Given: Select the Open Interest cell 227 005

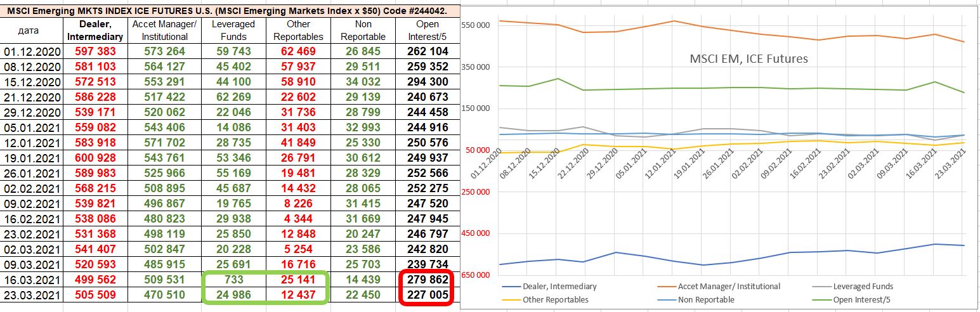Looking at the screenshot, I should coord(424,295).
